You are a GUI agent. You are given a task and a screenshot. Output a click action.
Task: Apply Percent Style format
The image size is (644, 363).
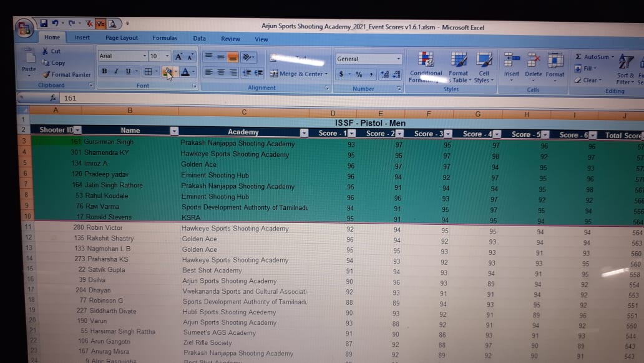point(359,74)
